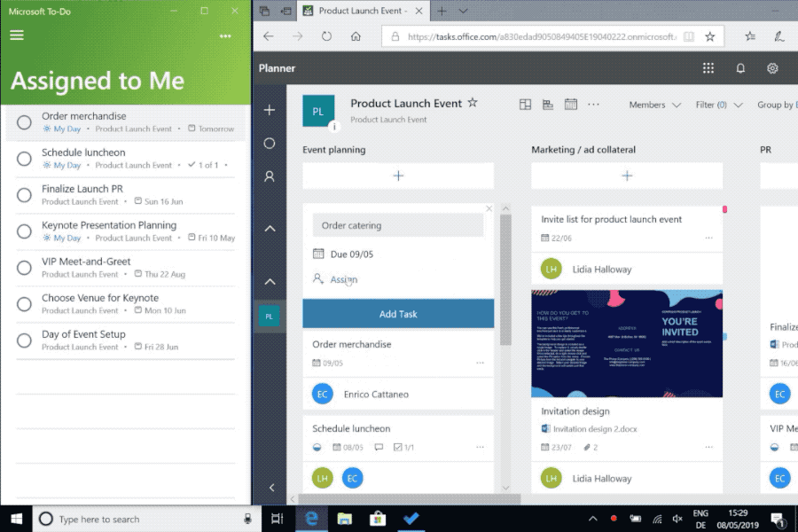
Task: Open the Schedule calendar view icon
Action: pyautogui.click(x=572, y=104)
